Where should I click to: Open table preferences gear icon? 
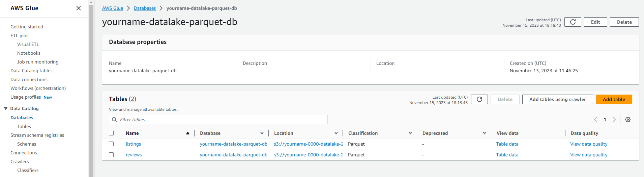pos(628,120)
